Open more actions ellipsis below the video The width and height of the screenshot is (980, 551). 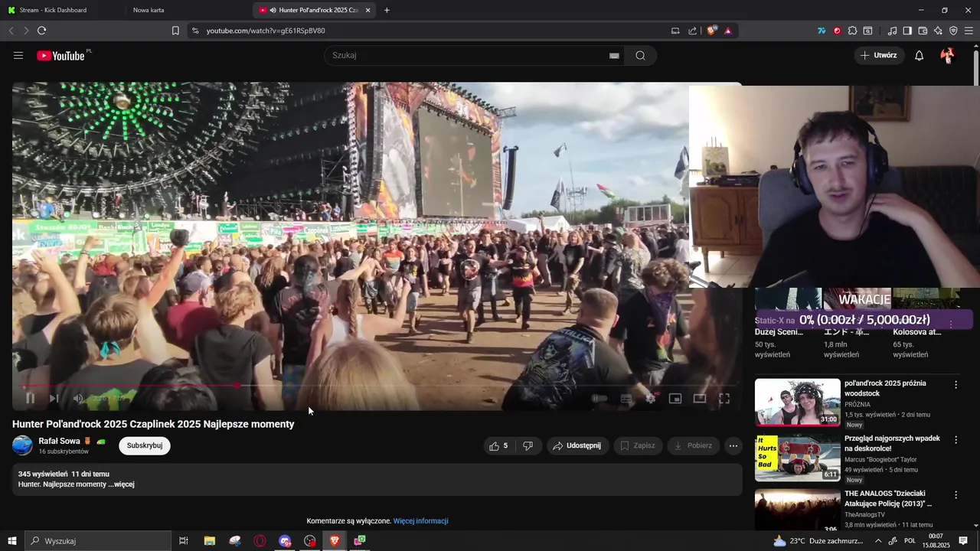[733, 445]
